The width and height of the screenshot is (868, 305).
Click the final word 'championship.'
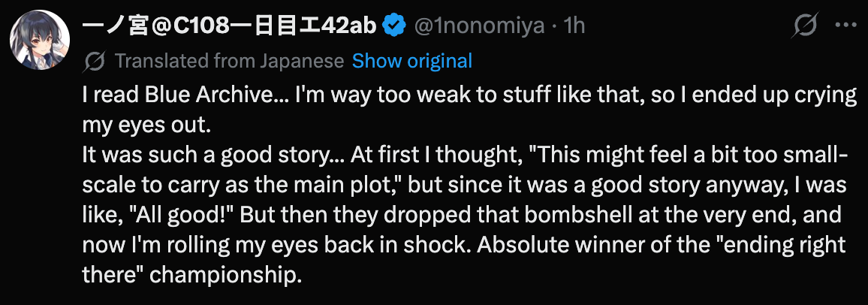[x=227, y=275]
